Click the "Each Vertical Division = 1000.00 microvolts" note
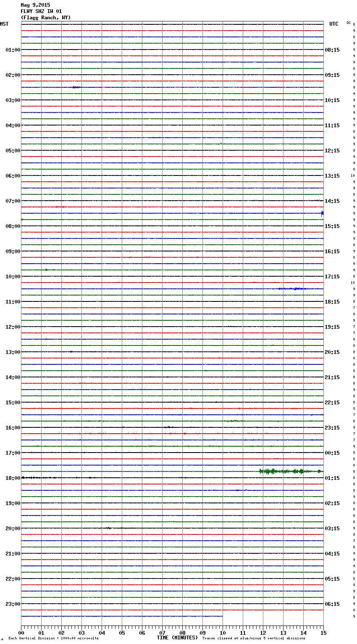 [53, 639]
